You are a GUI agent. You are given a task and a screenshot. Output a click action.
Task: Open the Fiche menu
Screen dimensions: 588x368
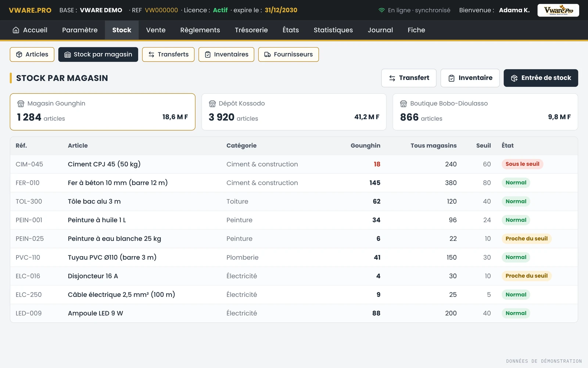tap(416, 30)
